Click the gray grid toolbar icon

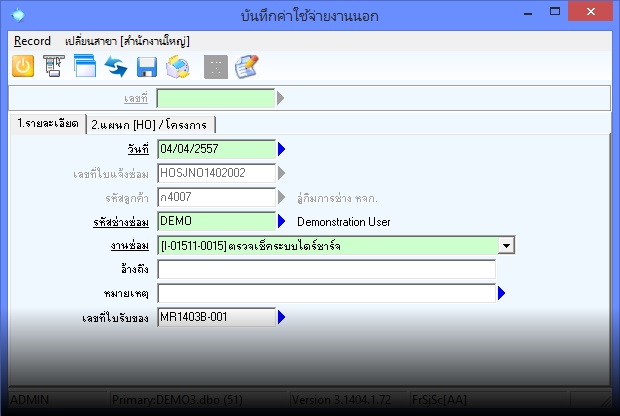coord(214,66)
